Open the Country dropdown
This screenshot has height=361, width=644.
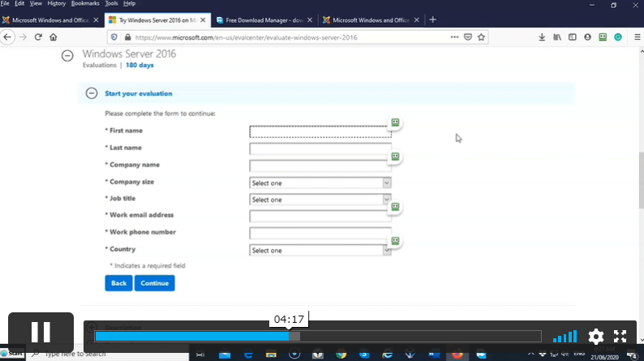point(320,251)
